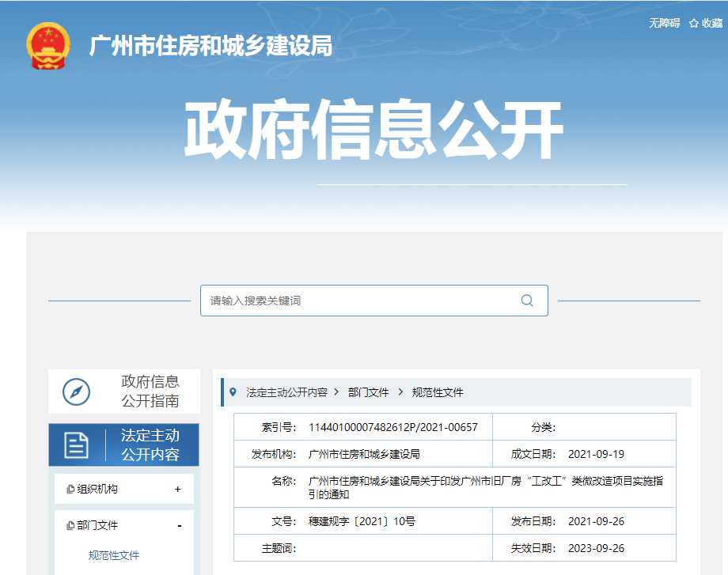Click the 文号 label

tap(283, 522)
